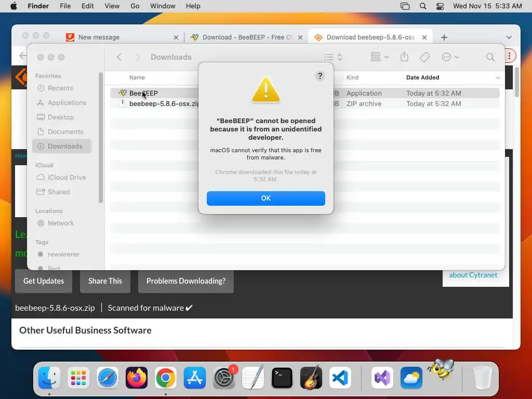Select the rewwrerer tag in the sidebar

coord(58,254)
